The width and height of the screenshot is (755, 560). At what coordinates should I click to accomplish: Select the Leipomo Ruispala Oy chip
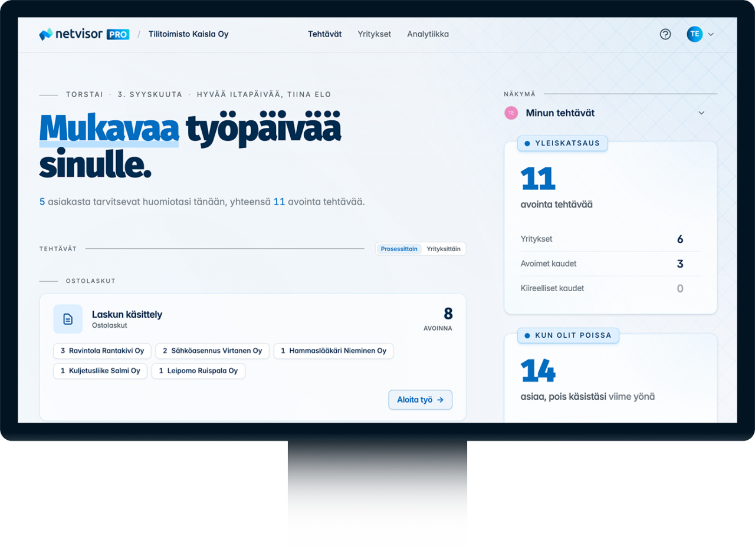point(198,371)
